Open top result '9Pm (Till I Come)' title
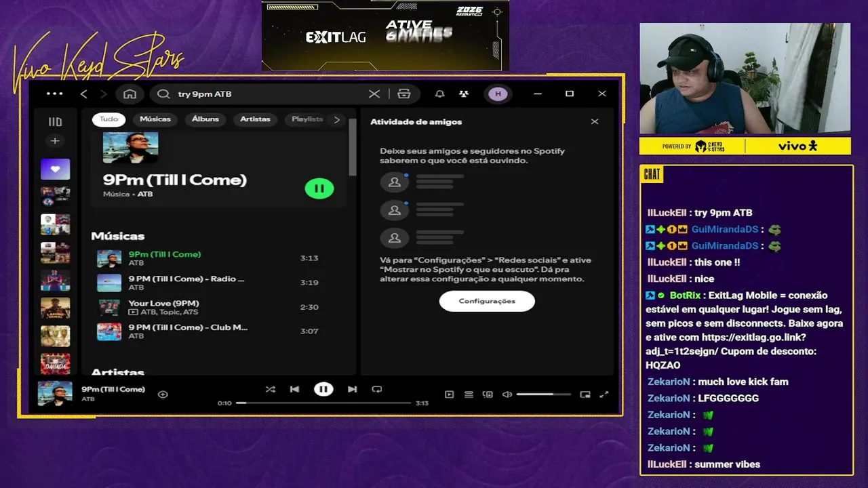 (175, 180)
